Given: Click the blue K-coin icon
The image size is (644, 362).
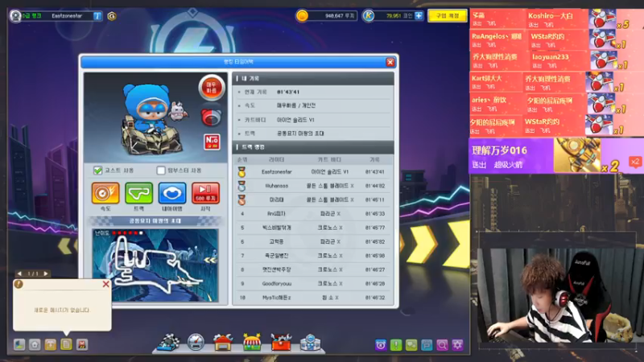Looking at the screenshot, I should click(x=369, y=16).
